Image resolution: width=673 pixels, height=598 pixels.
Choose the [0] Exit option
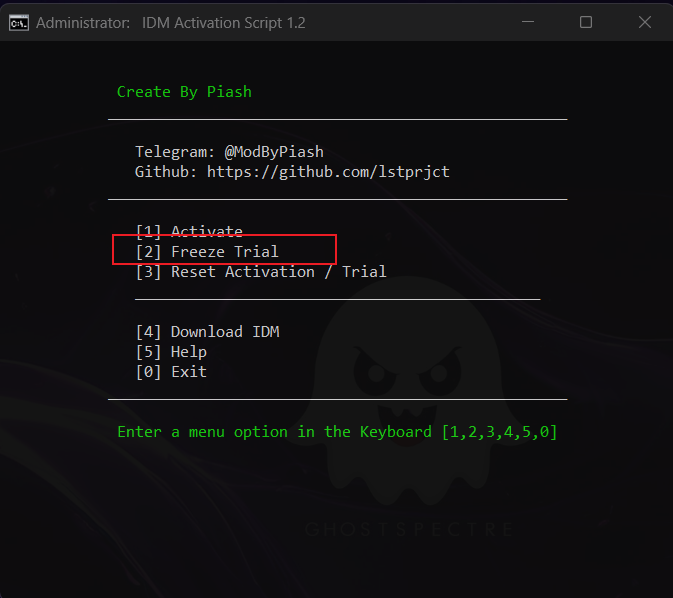[171, 372]
